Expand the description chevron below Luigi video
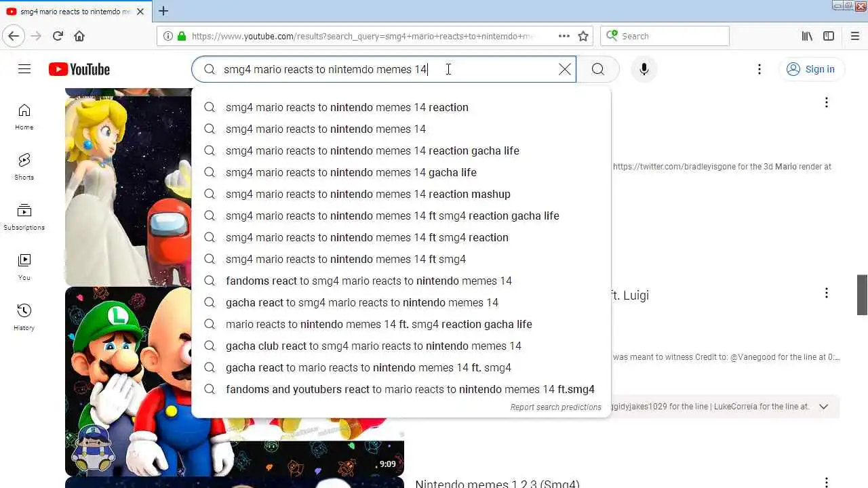868x488 pixels. click(824, 407)
